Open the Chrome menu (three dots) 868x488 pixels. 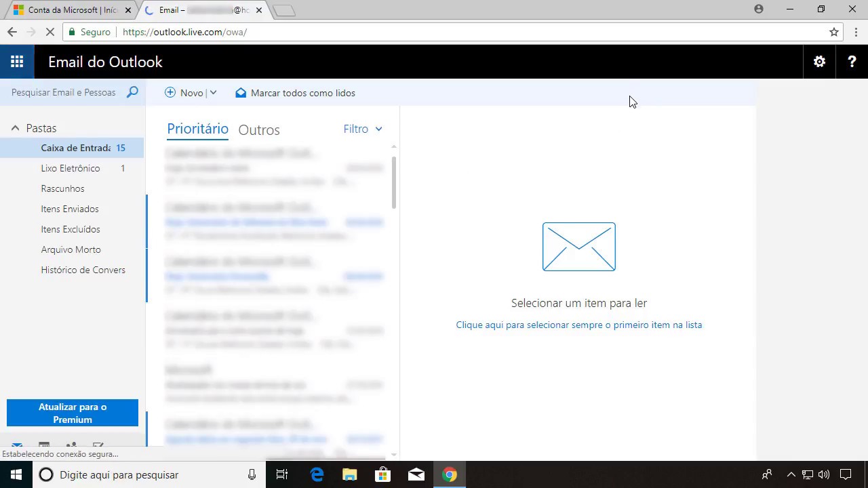[x=856, y=32]
